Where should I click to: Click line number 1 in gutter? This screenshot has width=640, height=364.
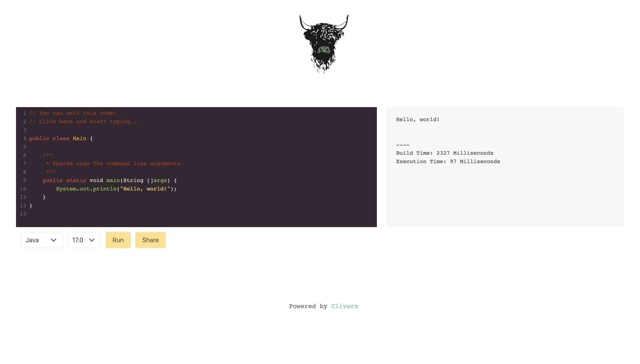pos(24,113)
